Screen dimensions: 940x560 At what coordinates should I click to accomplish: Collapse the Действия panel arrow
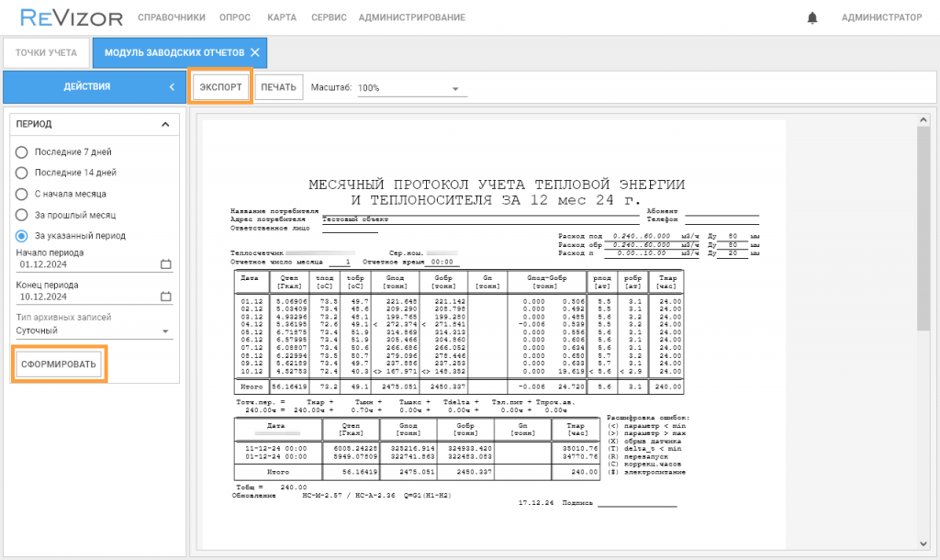pyautogui.click(x=172, y=87)
